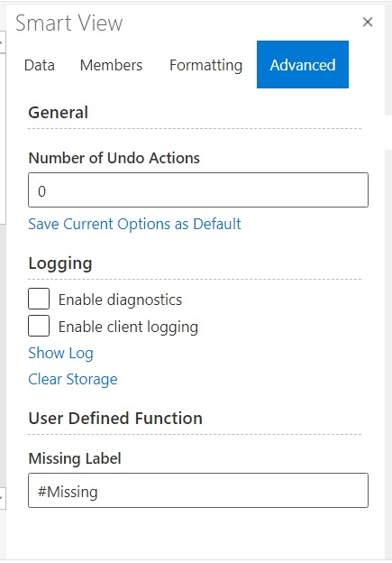The width and height of the screenshot is (392, 563).
Task: Click the Clear Storage link
Action: tap(73, 380)
